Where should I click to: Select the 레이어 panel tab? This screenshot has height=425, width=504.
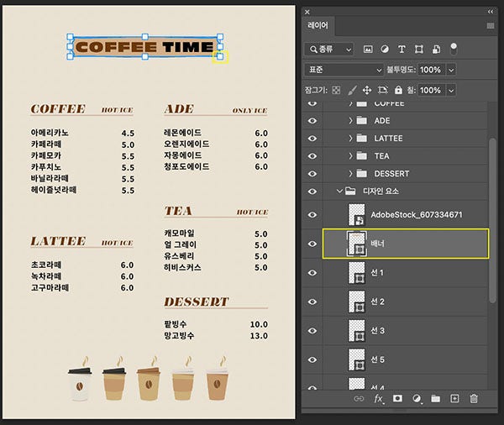pos(318,27)
